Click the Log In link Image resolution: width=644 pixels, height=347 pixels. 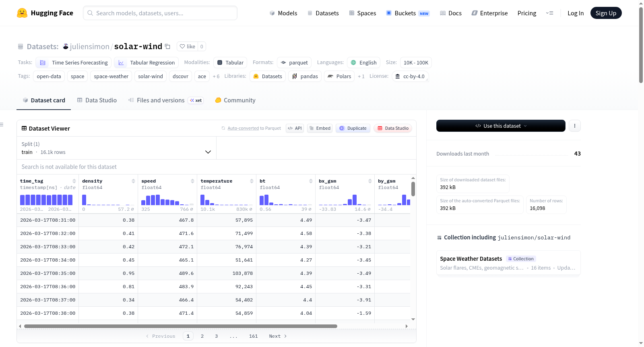click(x=576, y=13)
